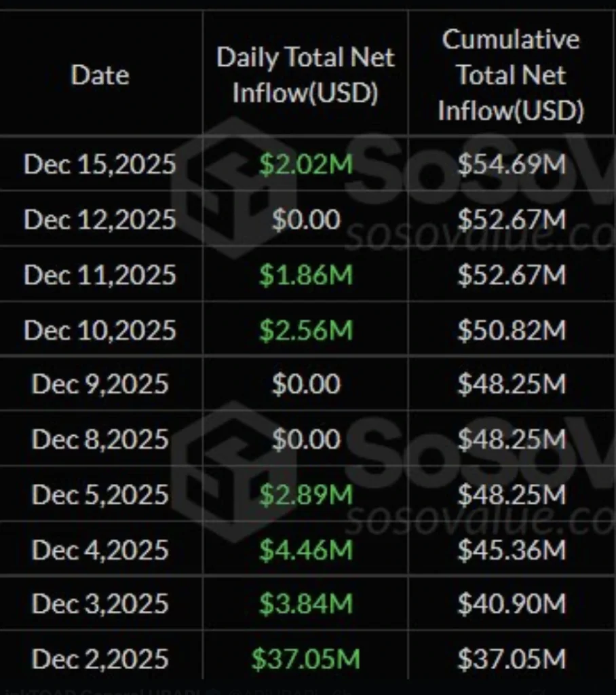This screenshot has width=616, height=695.
Task: Click the Dec 12,2025 date cell
Action: point(100,219)
